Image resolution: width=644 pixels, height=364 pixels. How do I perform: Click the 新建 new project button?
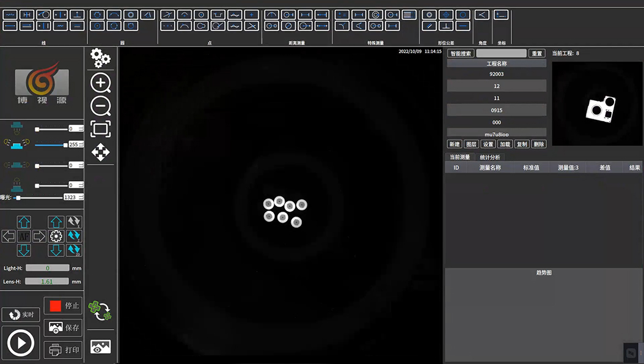455,144
